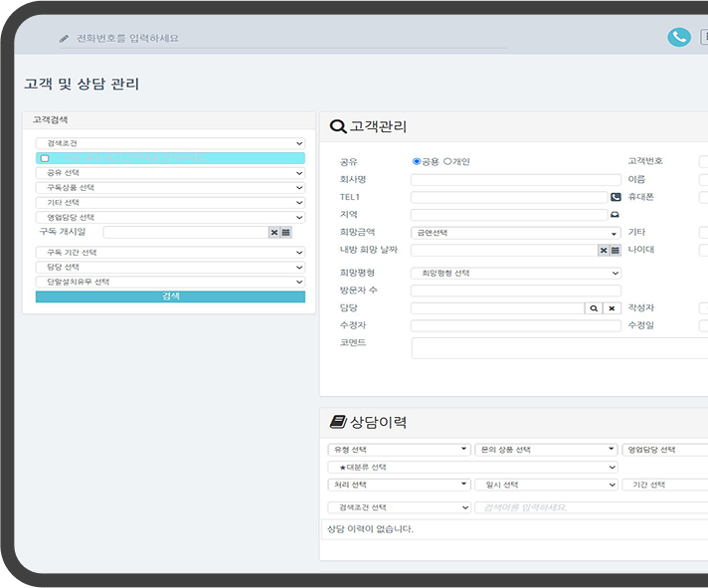Viewport: 708px width, 588px height.
Task: Open the 구독 개시일 calendar picker icon
Action: click(286, 232)
